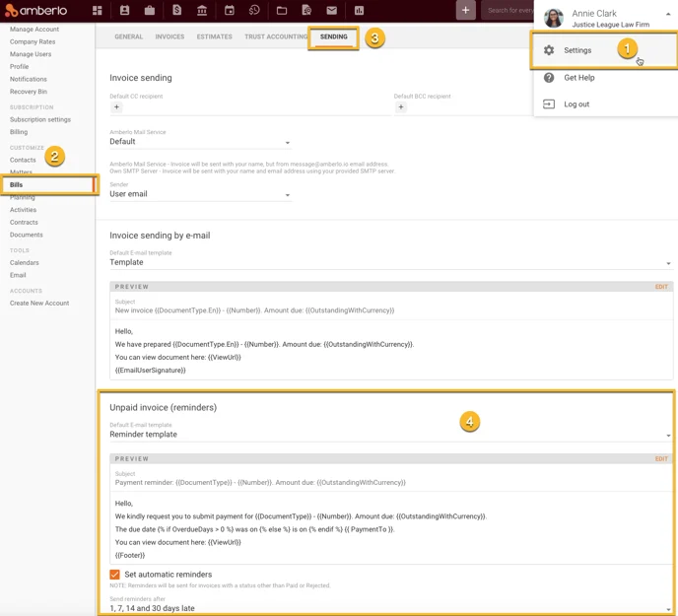Open Profile in sidebar

[x=20, y=67]
